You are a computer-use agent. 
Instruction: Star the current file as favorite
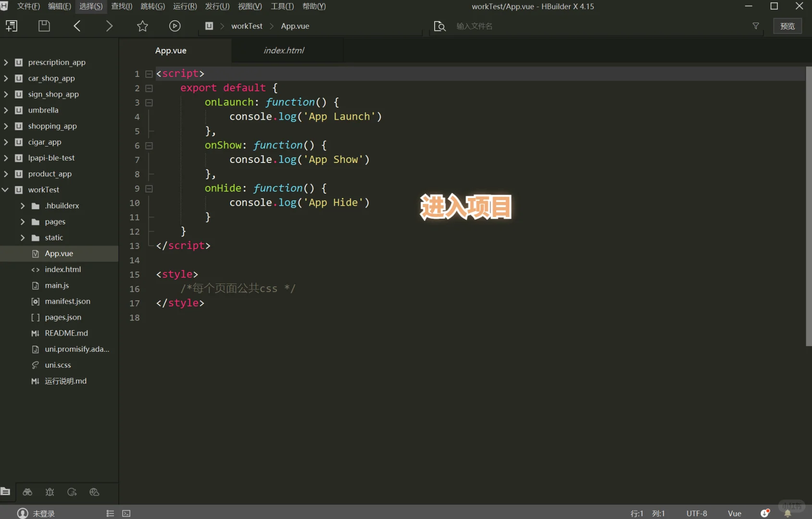[142, 26]
